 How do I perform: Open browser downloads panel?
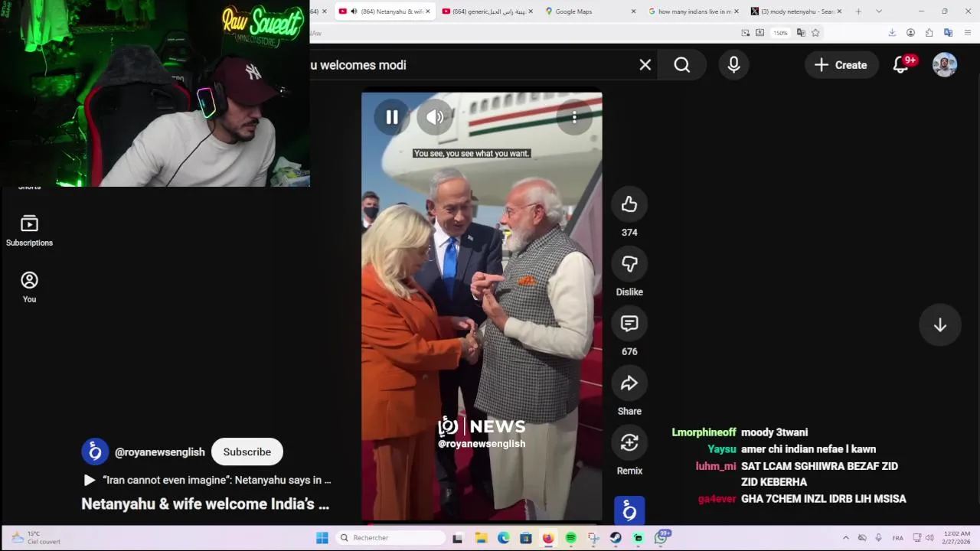tap(892, 33)
